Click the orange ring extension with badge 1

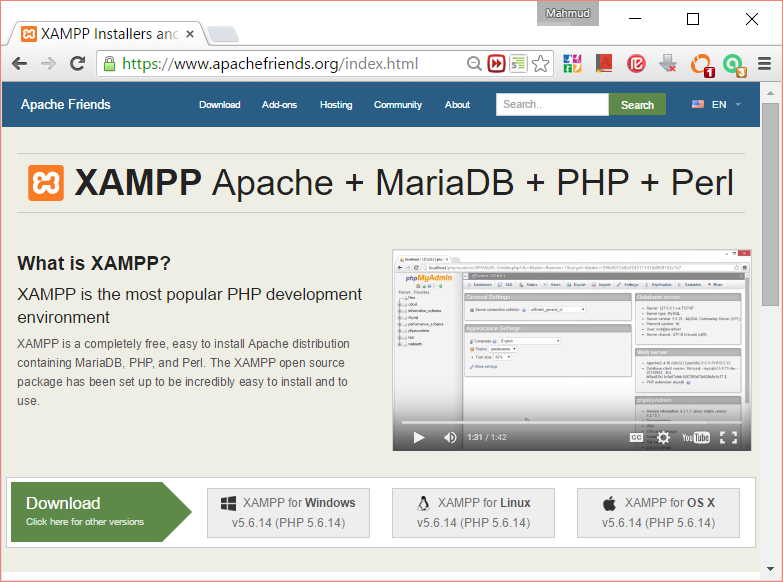702,65
